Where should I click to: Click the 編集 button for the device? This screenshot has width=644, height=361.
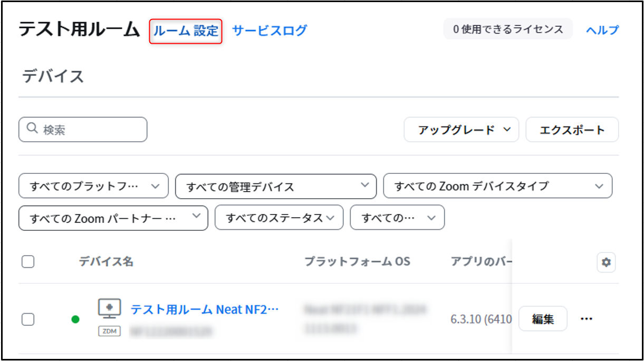[x=543, y=319]
